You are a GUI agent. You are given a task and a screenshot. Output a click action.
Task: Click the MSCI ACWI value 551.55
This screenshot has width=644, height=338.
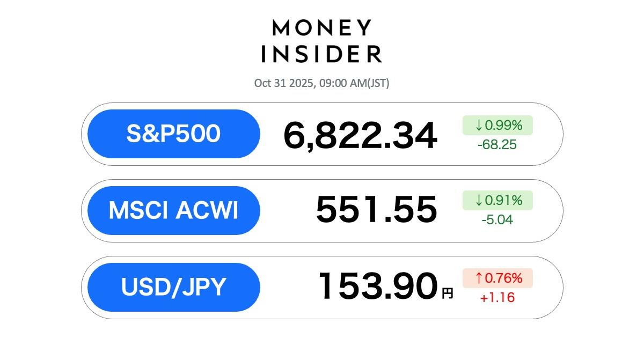[376, 210]
